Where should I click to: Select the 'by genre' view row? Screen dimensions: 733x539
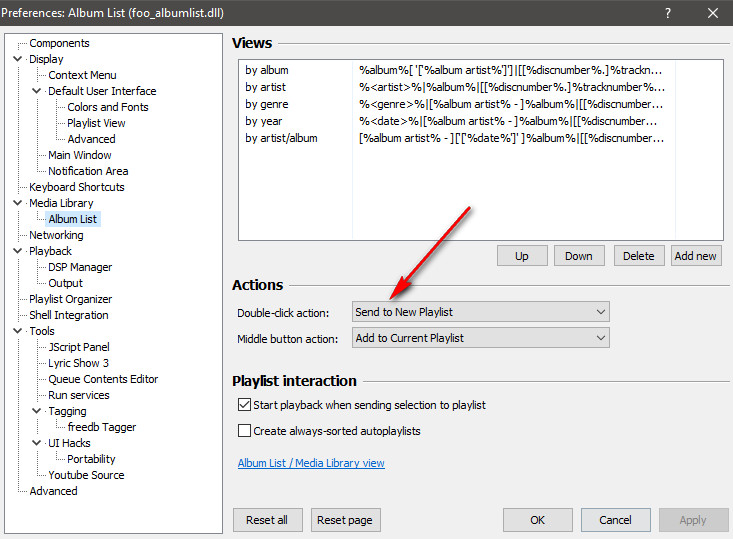point(267,104)
